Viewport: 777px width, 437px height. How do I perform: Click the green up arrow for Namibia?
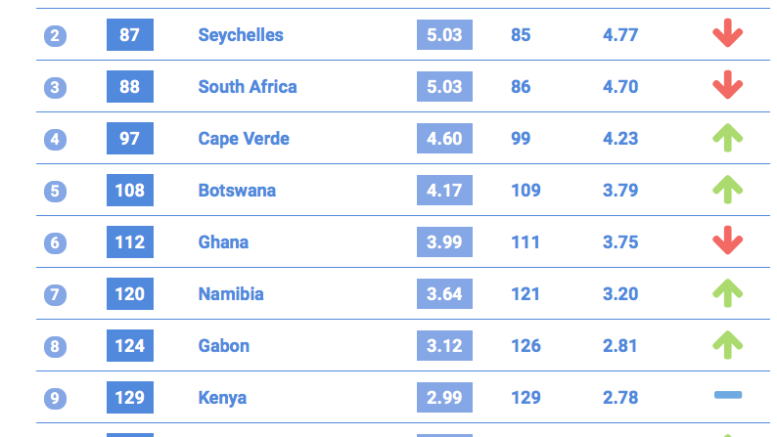(727, 293)
